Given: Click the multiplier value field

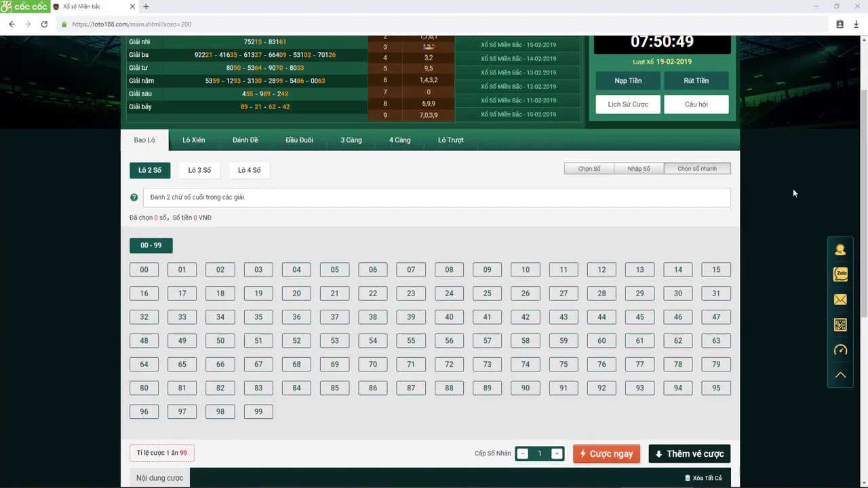Looking at the screenshot, I should [x=540, y=453].
